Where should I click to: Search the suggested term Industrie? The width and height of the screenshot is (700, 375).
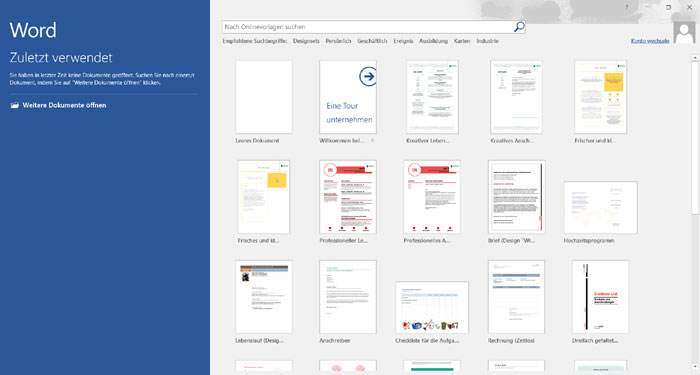pyautogui.click(x=487, y=41)
